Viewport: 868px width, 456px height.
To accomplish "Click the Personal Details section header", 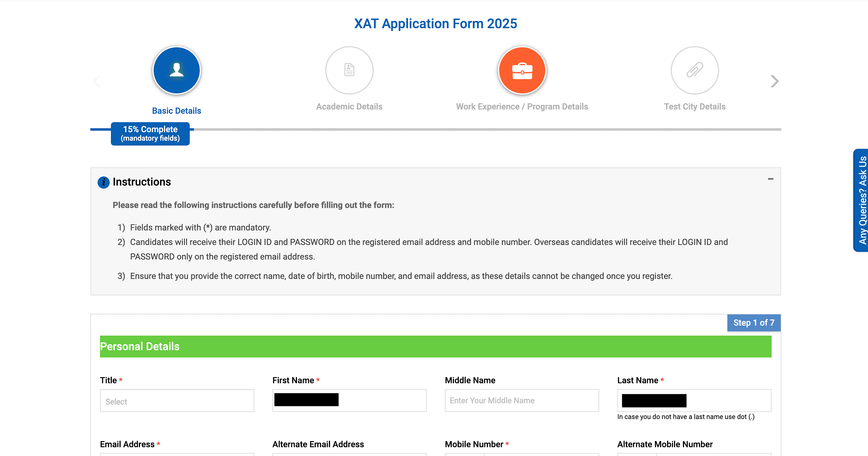I will [x=436, y=347].
